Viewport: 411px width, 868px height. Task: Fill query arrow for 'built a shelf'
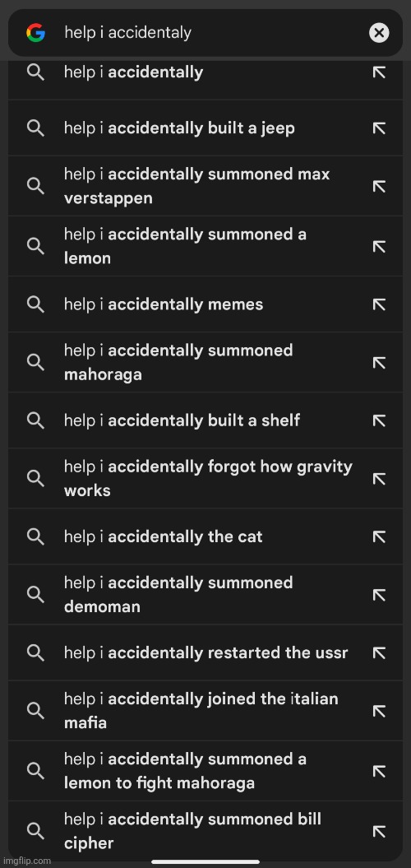click(x=379, y=420)
